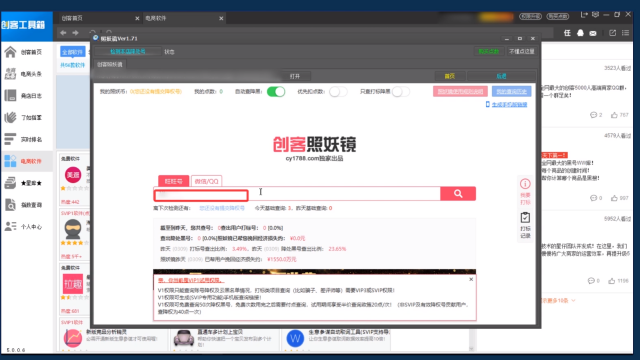Viewport: 640px width, 360px height.
Task: Click the pop-out window icon
Action: [613, 33]
